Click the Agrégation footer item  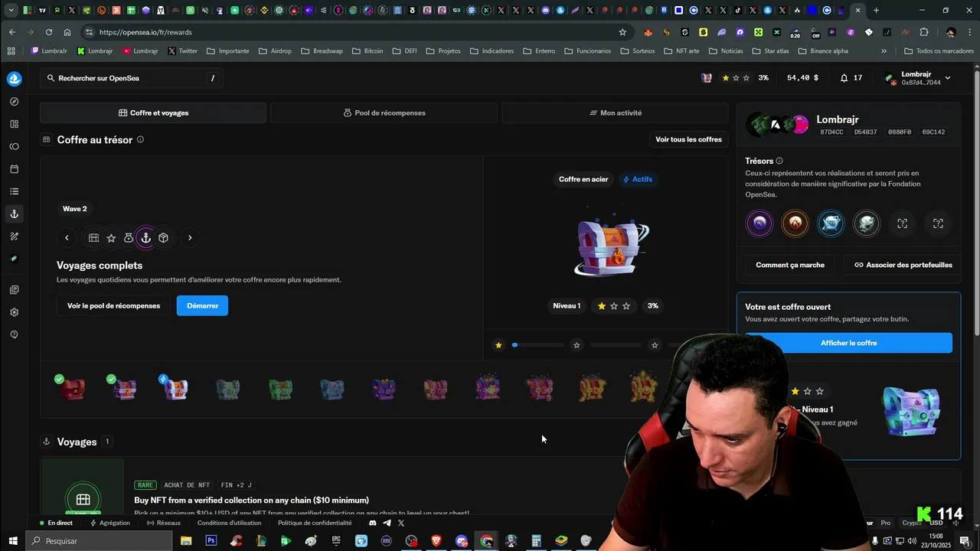(109, 523)
